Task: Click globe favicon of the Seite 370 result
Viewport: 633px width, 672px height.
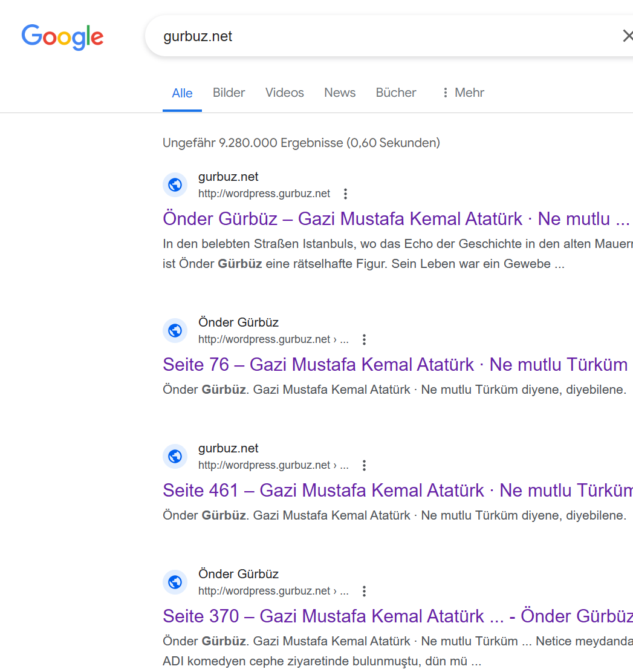Action: [175, 582]
